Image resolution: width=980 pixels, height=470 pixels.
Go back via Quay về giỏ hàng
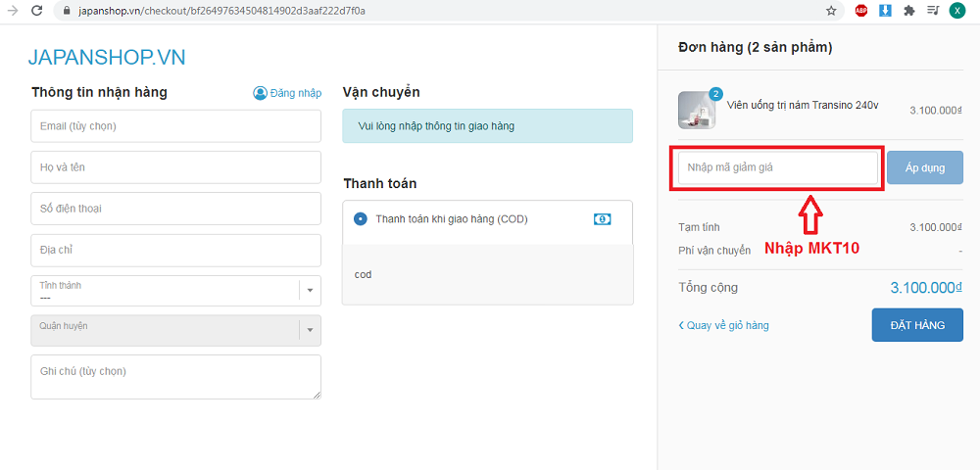tap(723, 325)
